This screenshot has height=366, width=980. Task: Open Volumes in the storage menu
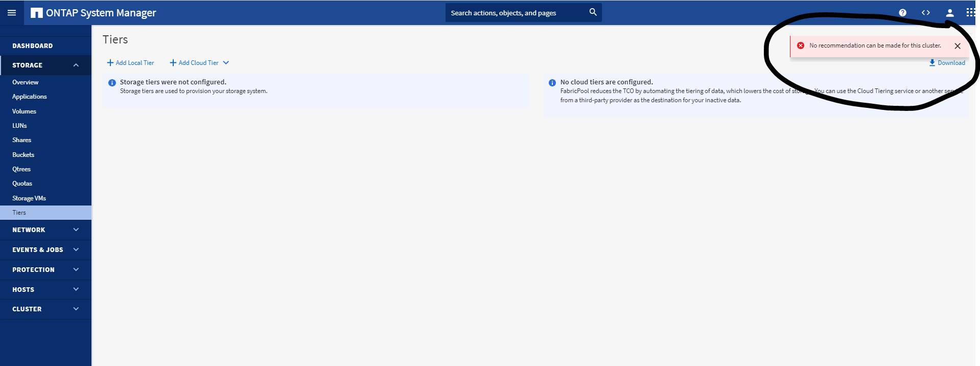24,111
